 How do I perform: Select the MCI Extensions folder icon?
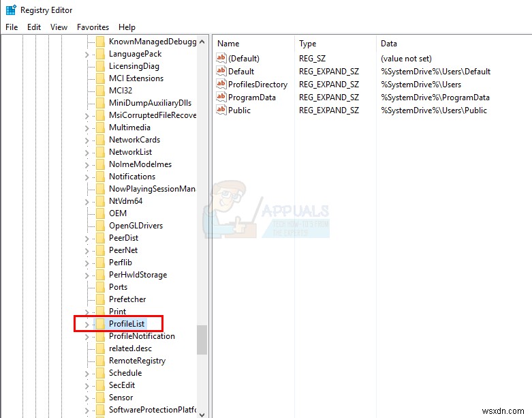coord(100,78)
